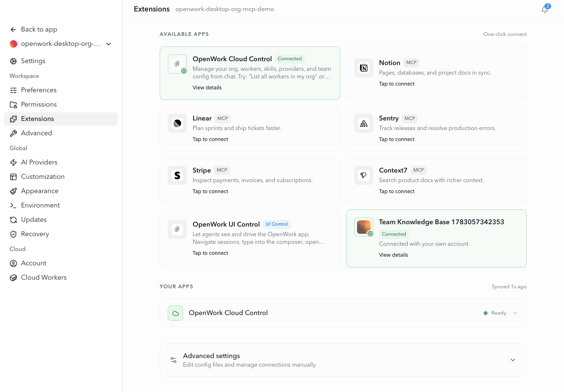
Task: Select the Appearance label in the sidebar
Action: (x=40, y=191)
